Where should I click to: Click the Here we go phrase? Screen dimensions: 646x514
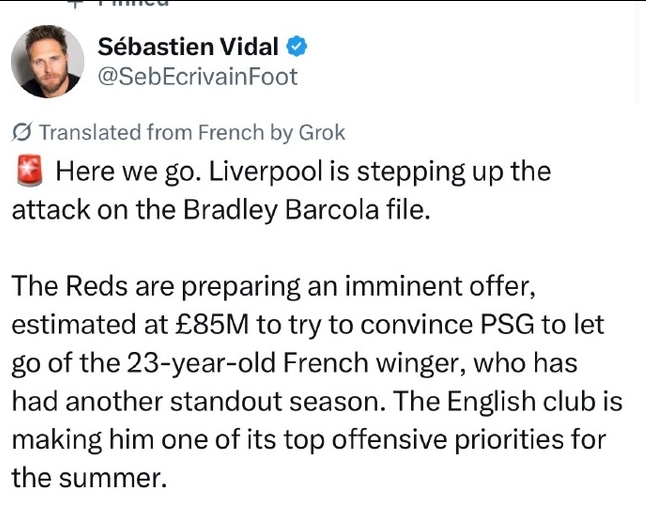[x=129, y=171]
